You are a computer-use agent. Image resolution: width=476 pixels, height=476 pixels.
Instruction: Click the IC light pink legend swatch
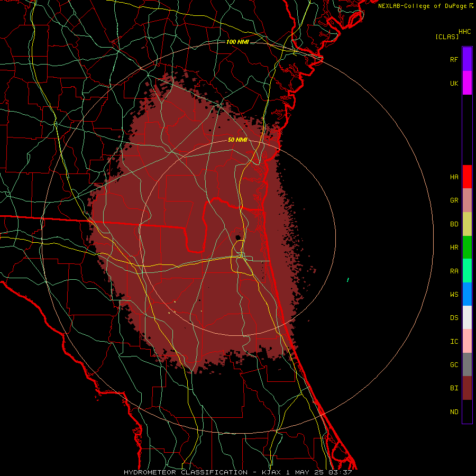(x=467, y=341)
